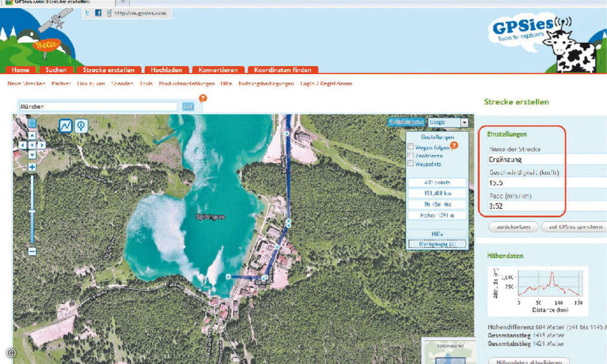The height and width of the screenshot is (364, 607).
Task: Zoom out with the minus button
Action: click(32, 251)
